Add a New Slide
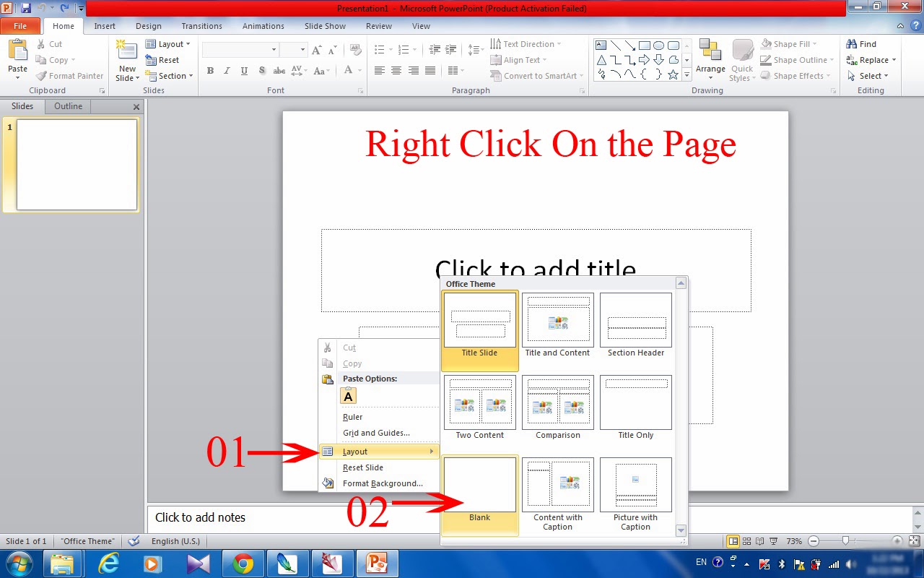The image size is (924, 578). click(x=127, y=60)
